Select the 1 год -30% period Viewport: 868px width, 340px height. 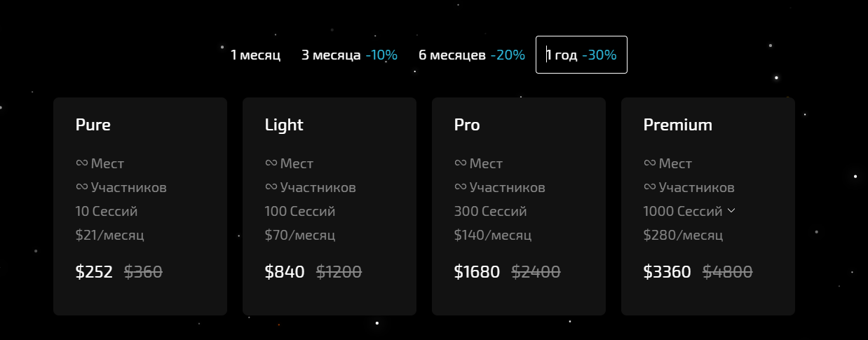581,55
